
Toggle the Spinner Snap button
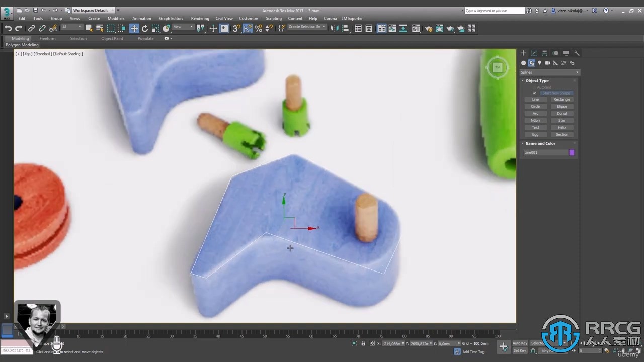click(x=269, y=29)
